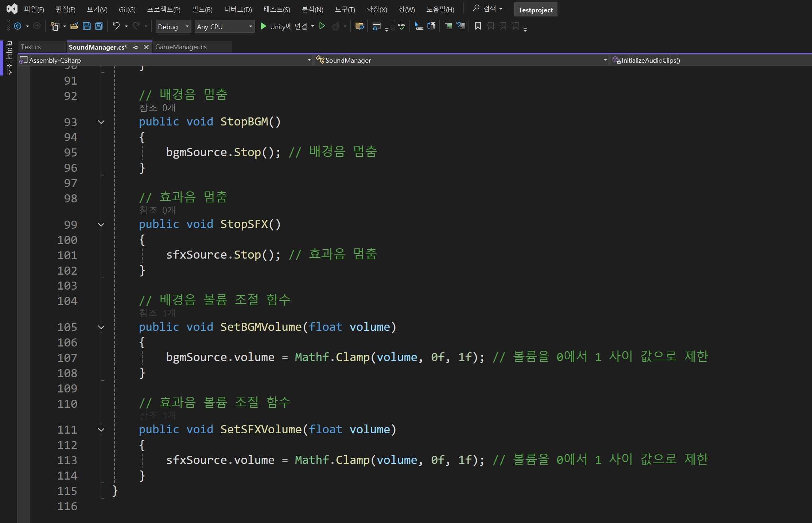Click the 참조 1개 link above SetBGMVolume
This screenshot has width=812, height=523.
pos(158,313)
